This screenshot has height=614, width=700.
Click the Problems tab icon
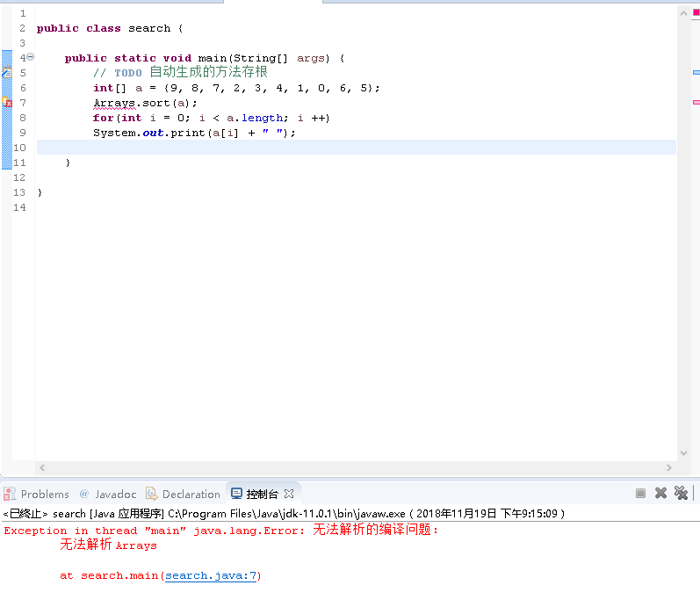[x=10, y=494]
